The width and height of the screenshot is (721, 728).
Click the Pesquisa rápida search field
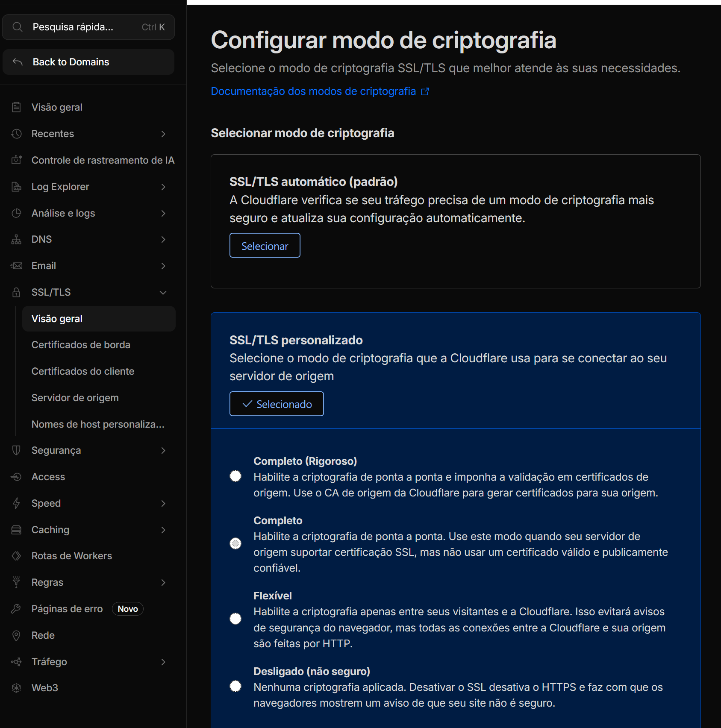click(x=73, y=26)
